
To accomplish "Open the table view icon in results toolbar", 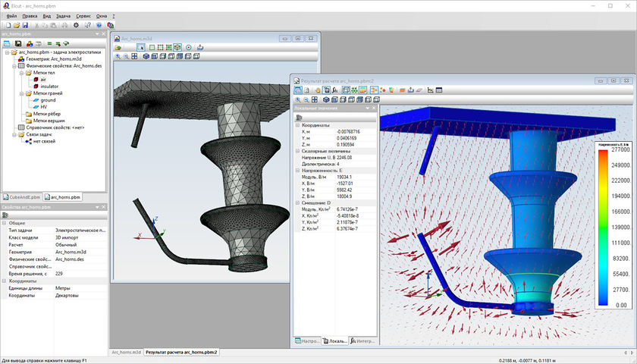I will (x=439, y=90).
